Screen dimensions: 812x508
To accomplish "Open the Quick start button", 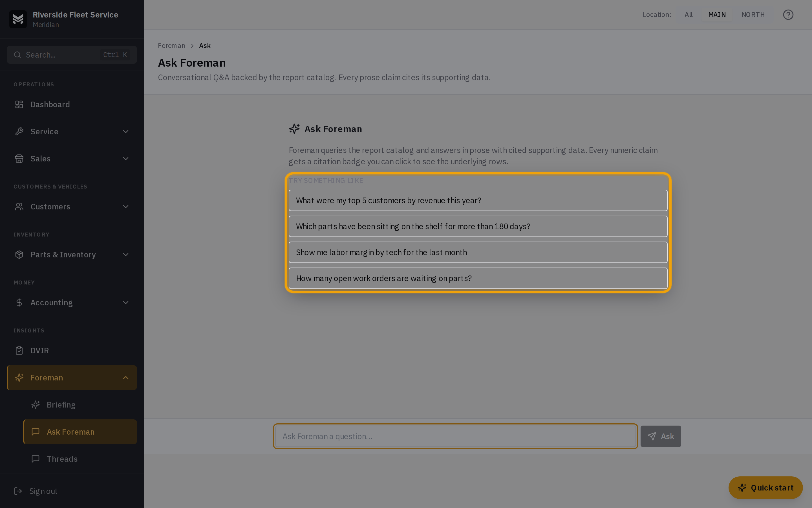I will pos(765,487).
